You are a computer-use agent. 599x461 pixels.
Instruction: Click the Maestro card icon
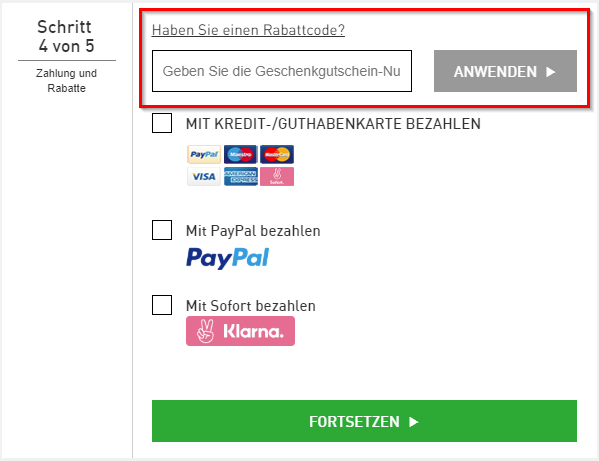click(240, 154)
